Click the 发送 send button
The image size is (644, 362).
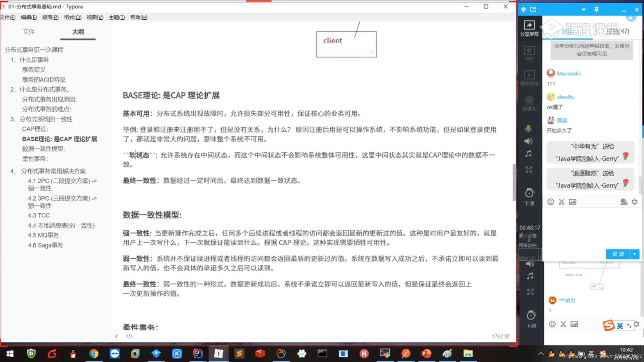(618, 254)
